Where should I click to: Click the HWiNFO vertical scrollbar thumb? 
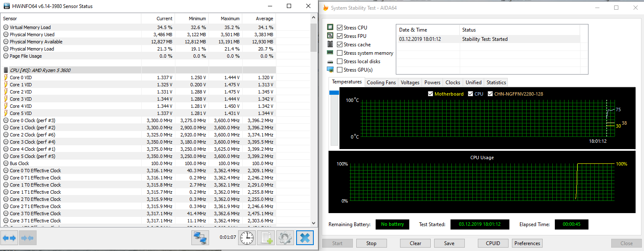(x=313, y=37)
